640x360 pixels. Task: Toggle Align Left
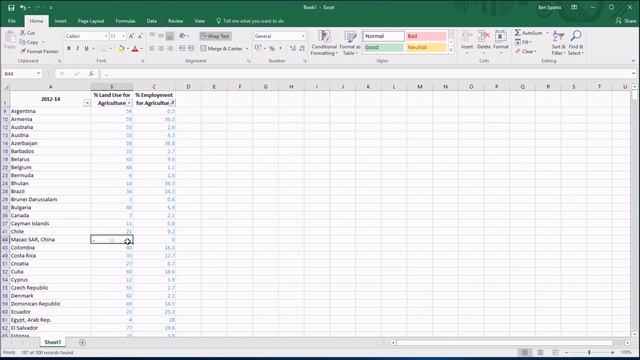tap(152, 48)
